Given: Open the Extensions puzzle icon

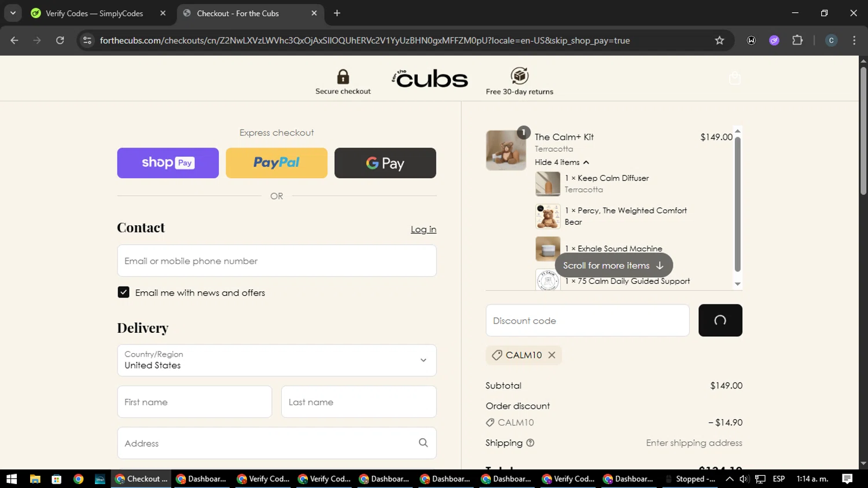Looking at the screenshot, I should [797, 41].
